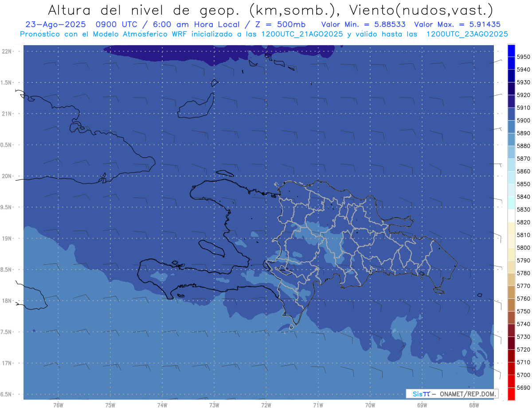Pick the legend color band between 5890 and 5900
The image size is (532, 411).
coord(511,127)
